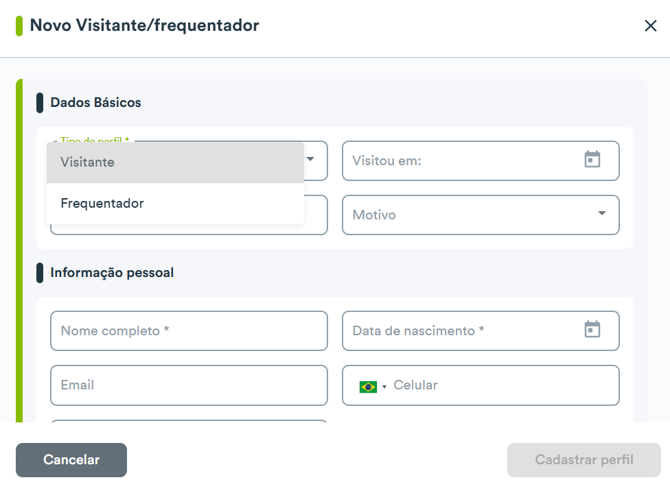
Task: Focus the Nome completo field
Action: pos(189,331)
